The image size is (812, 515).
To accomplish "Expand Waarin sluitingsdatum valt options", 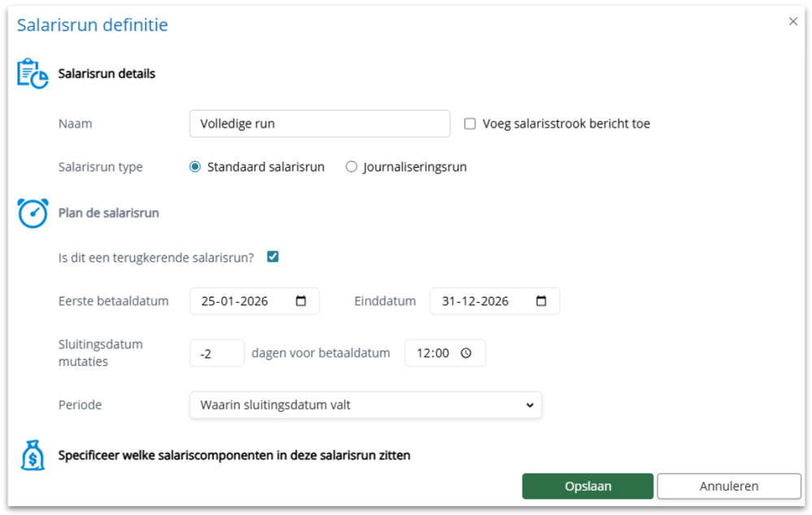I will click(366, 404).
